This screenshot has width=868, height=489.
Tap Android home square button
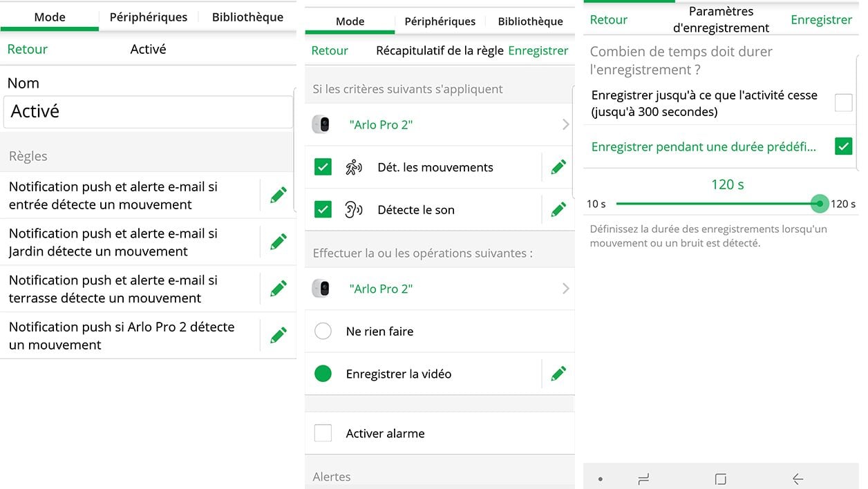tap(721, 479)
